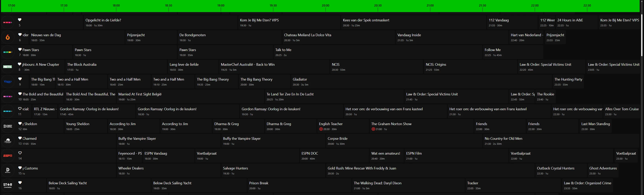This screenshot has width=644, height=195.
Task: Open the Veronica channel logo
Action: [x=8, y=82]
